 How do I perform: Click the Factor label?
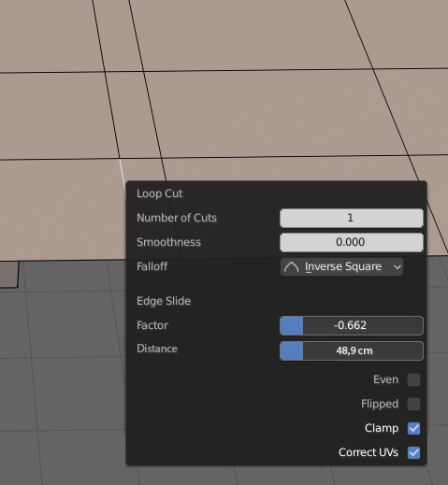(152, 325)
